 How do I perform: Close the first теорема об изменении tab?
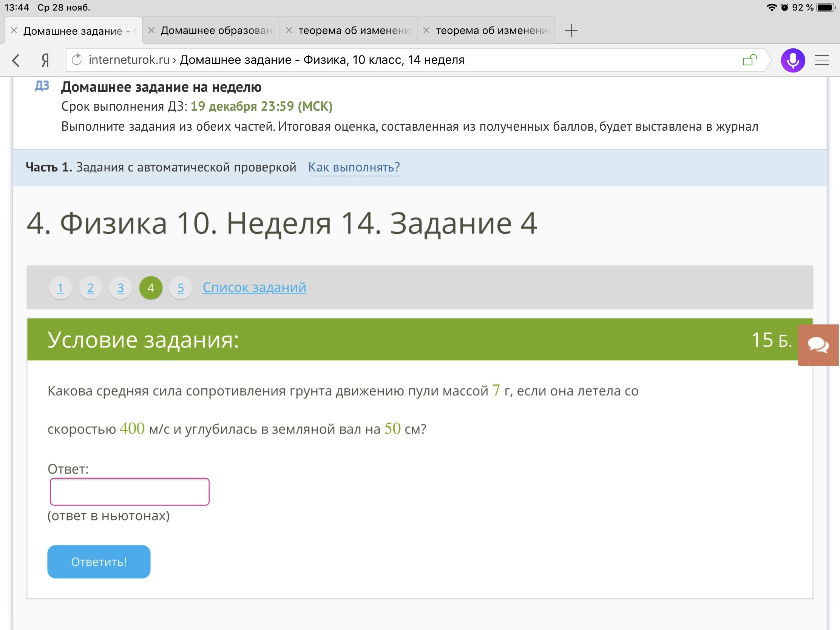(x=289, y=30)
